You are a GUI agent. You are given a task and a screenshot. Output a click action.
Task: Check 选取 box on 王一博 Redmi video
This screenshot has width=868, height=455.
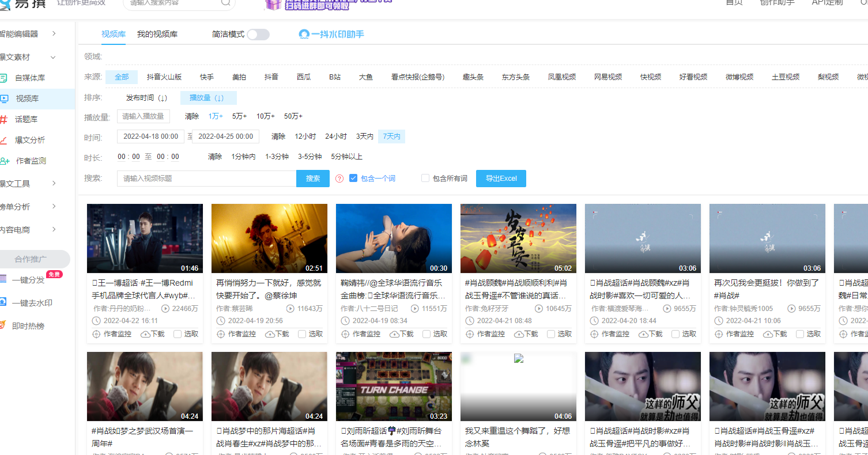(x=178, y=334)
